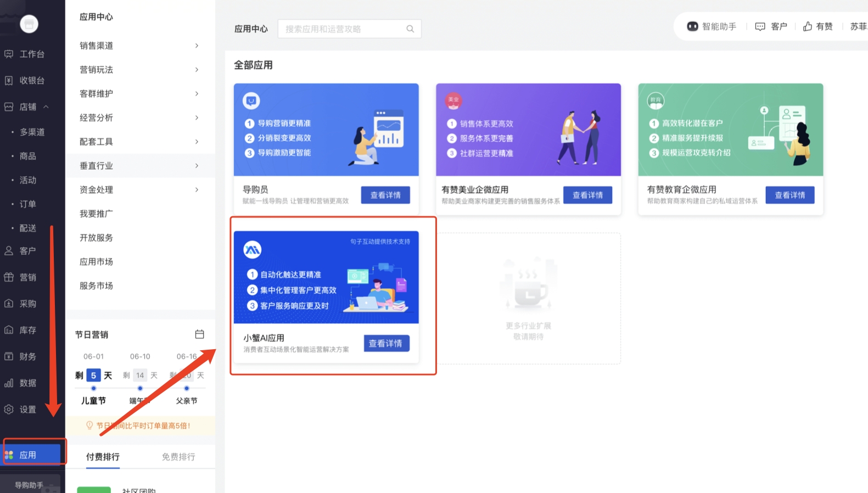This screenshot has width=868, height=493.
Task: Click the 儿童节 timeline dot
Action: (93, 388)
